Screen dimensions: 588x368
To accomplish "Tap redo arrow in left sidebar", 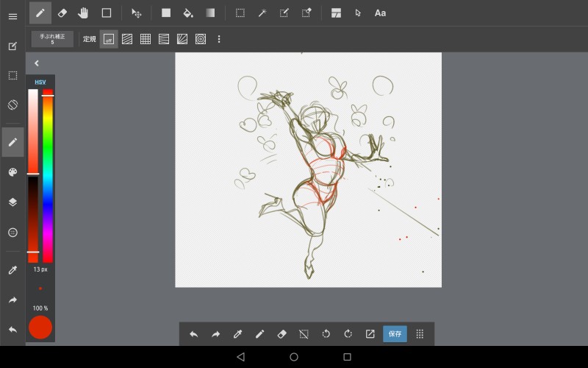I will 12,300.
